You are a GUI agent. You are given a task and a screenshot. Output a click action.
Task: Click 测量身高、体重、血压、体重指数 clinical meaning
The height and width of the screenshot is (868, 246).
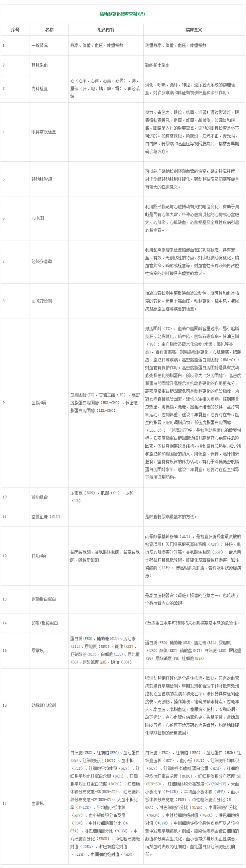[176, 46]
